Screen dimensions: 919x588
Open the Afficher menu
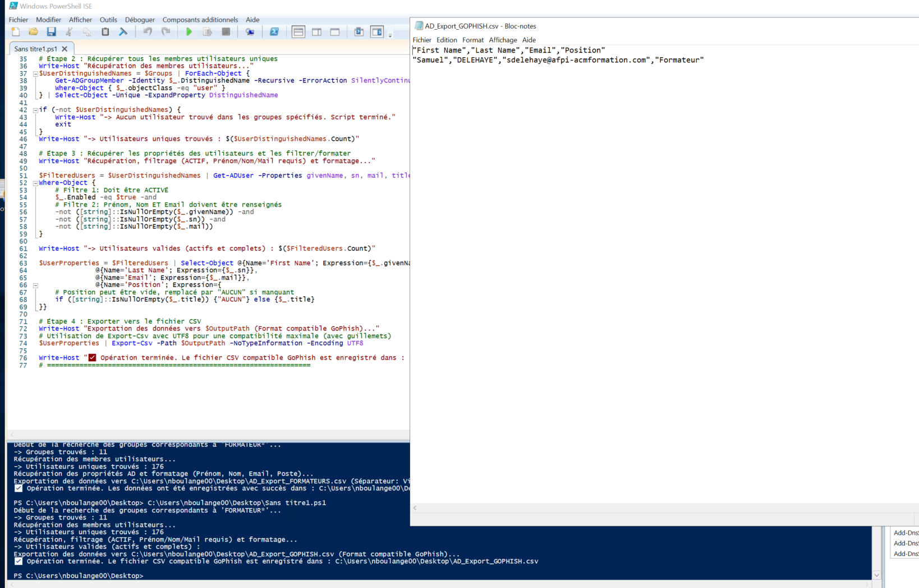[80, 20]
